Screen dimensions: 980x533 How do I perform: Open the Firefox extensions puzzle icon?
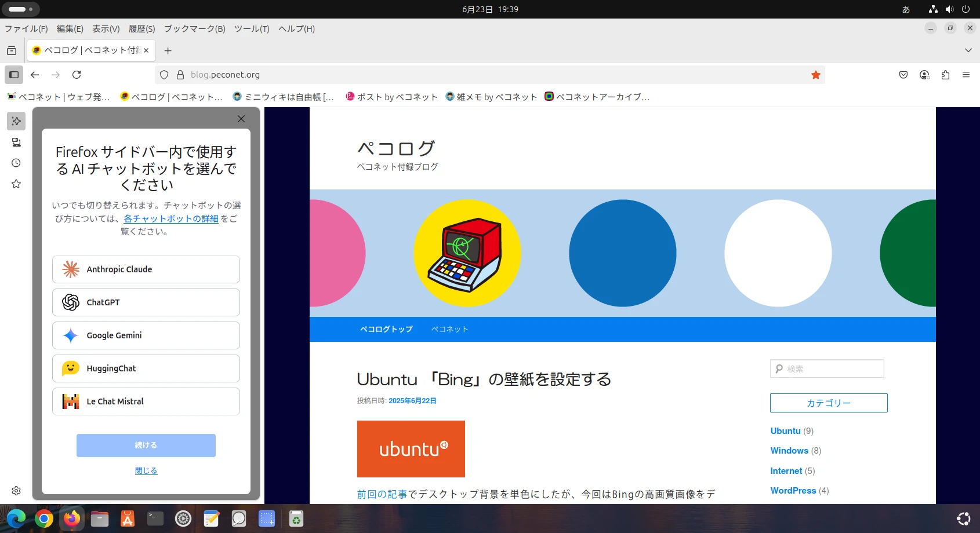(x=945, y=75)
